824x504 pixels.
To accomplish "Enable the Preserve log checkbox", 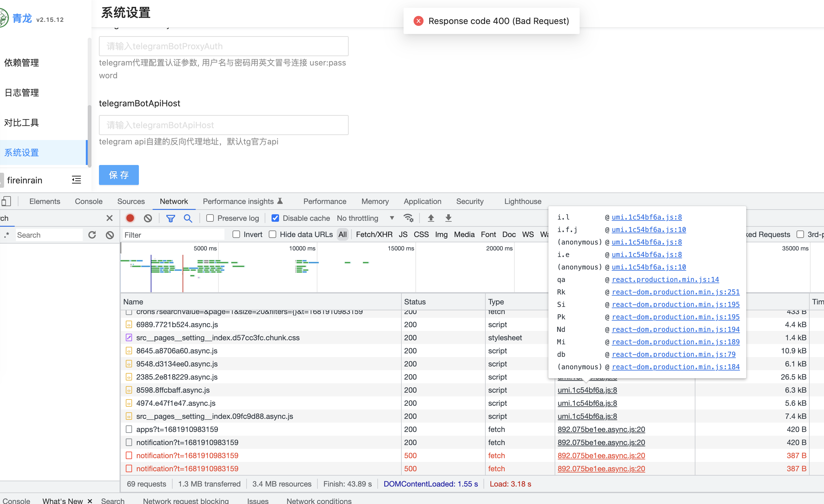I will (x=210, y=218).
